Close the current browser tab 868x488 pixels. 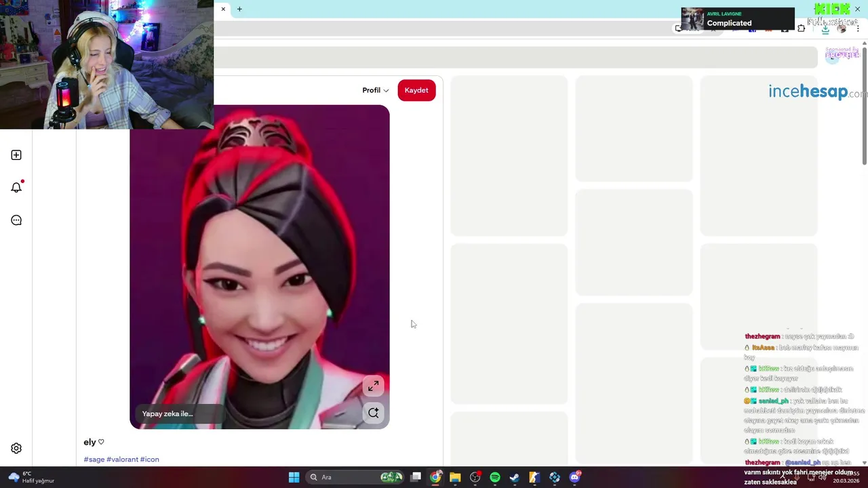[x=223, y=9]
